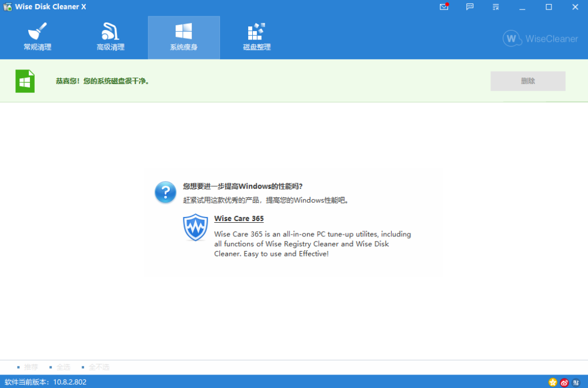Click the feedback chat bubble icon
This screenshot has width=588, height=388.
470,6
